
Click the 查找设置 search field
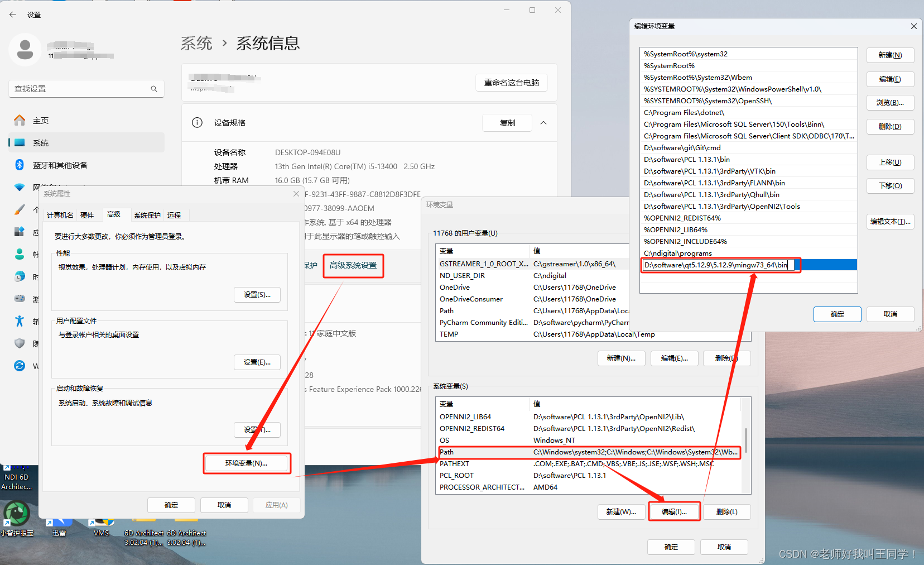pos(78,88)
